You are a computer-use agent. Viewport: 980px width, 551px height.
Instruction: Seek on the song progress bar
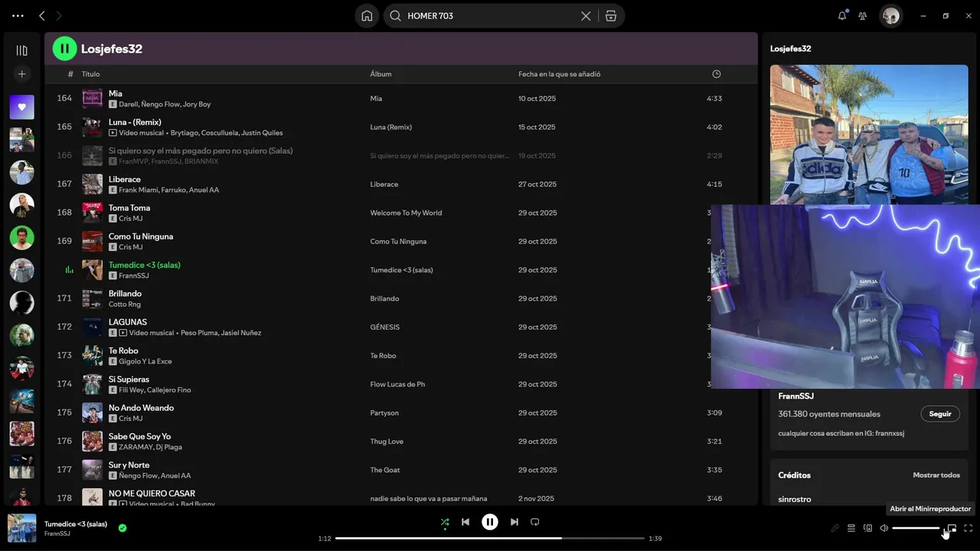click(x=490, y=538)
